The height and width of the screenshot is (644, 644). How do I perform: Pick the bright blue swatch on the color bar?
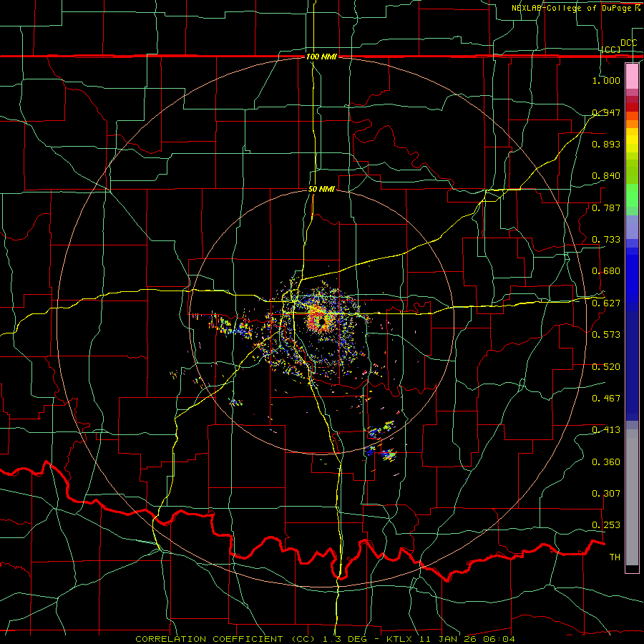tap(632, 279)
